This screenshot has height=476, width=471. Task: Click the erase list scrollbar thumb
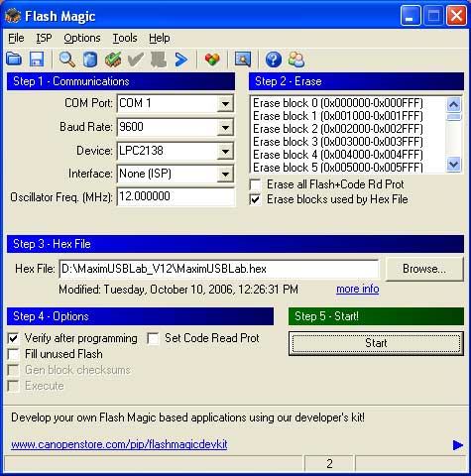coord(453,117)
